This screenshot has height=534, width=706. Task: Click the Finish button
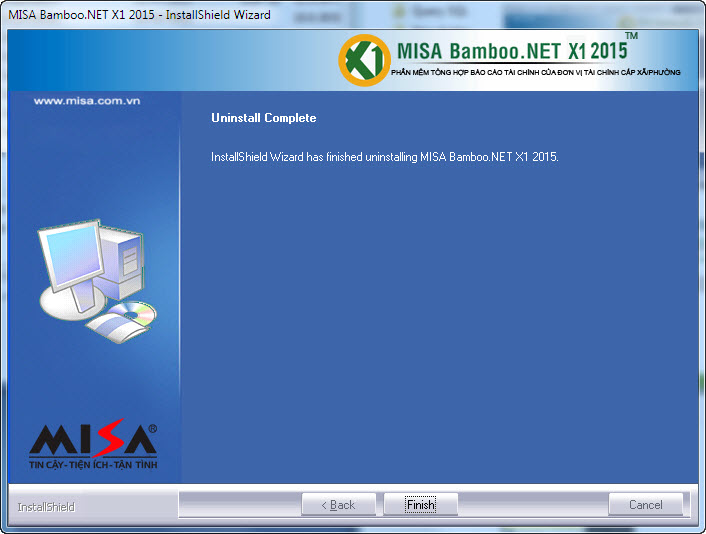pyautogui.click(x=421, y=504)
